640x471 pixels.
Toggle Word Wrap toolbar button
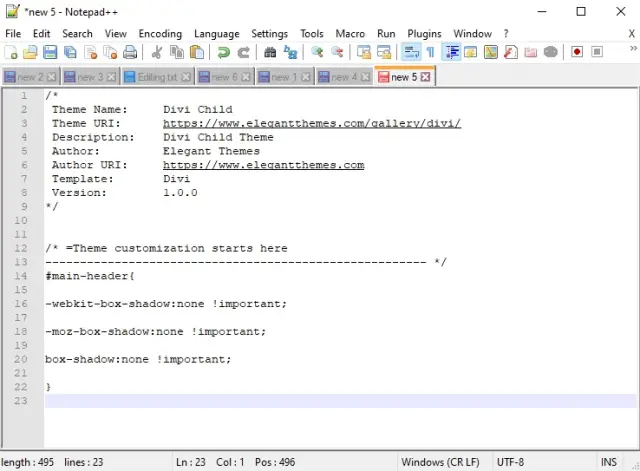411,52
